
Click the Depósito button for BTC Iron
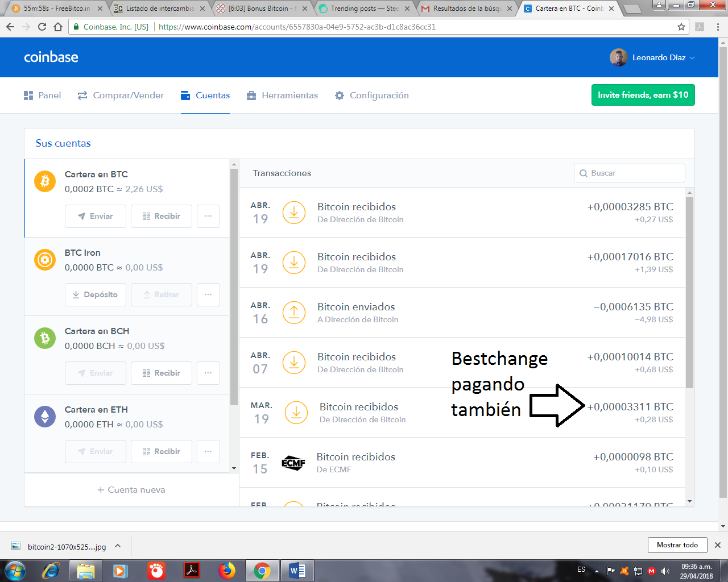96,294
